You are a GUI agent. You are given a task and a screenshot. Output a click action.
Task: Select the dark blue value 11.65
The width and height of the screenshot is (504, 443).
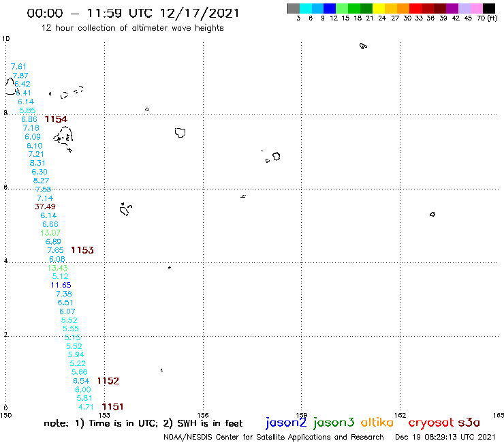(61, 285)
